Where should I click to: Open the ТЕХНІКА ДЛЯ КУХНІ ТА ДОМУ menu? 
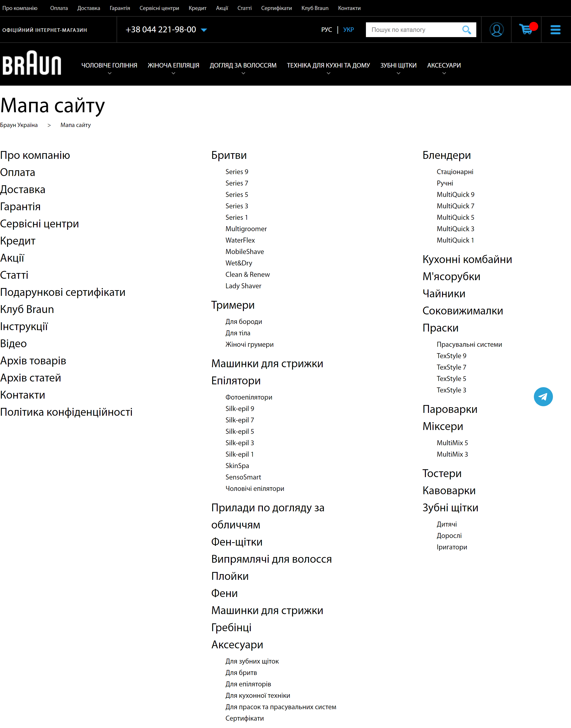click(328, 65)
